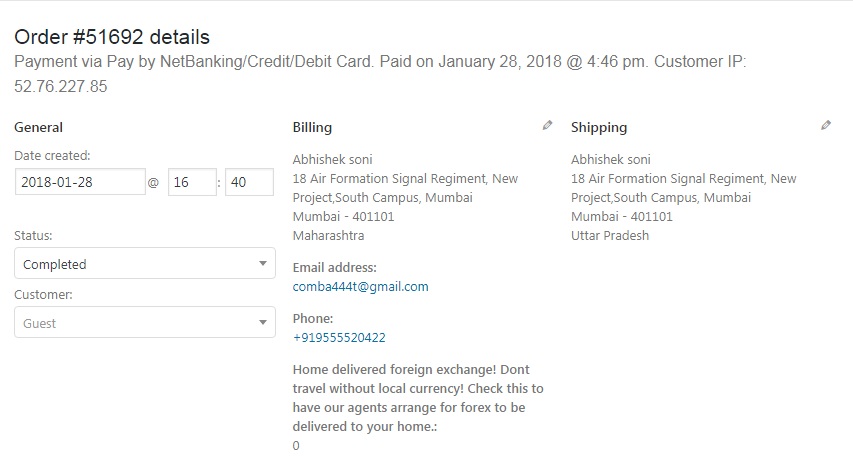This screenshot has height=463, width=853.
Task: Click the customer IP 52.76.227.85 text
Action: tap(60, 87)
